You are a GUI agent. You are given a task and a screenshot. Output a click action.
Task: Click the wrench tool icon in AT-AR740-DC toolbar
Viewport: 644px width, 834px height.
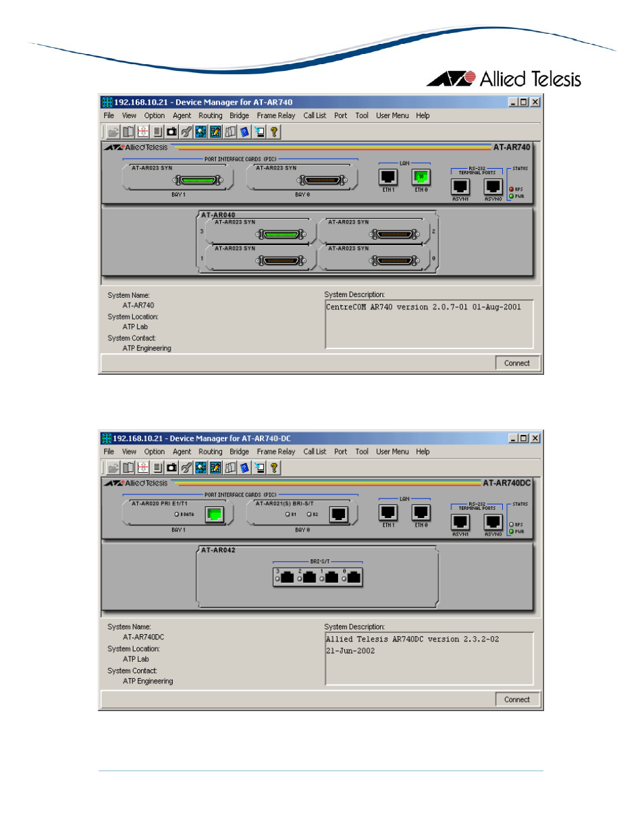pos(186,467)
